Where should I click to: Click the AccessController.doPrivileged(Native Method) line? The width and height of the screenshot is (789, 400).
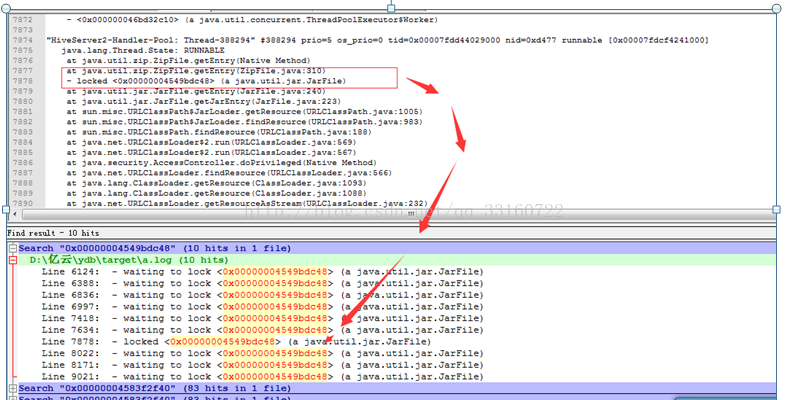pos(221,163)
